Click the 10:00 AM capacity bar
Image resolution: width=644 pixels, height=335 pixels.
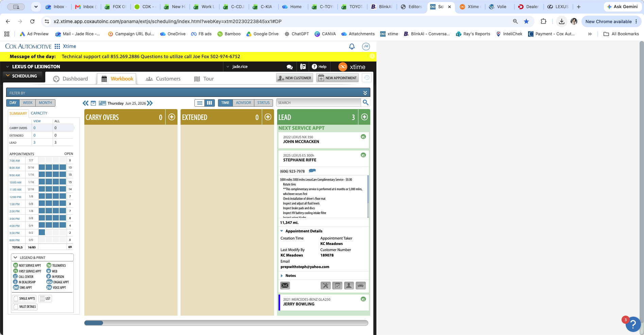pos(52,182)
